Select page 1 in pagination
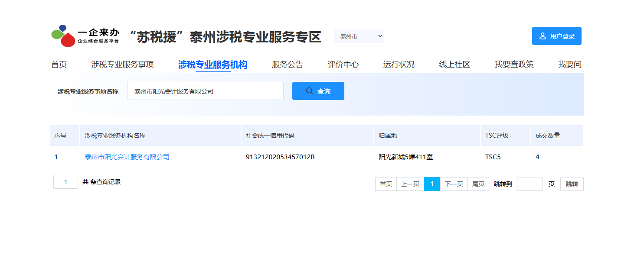Viewport: 644px width, 258px height. click(432, 184)
